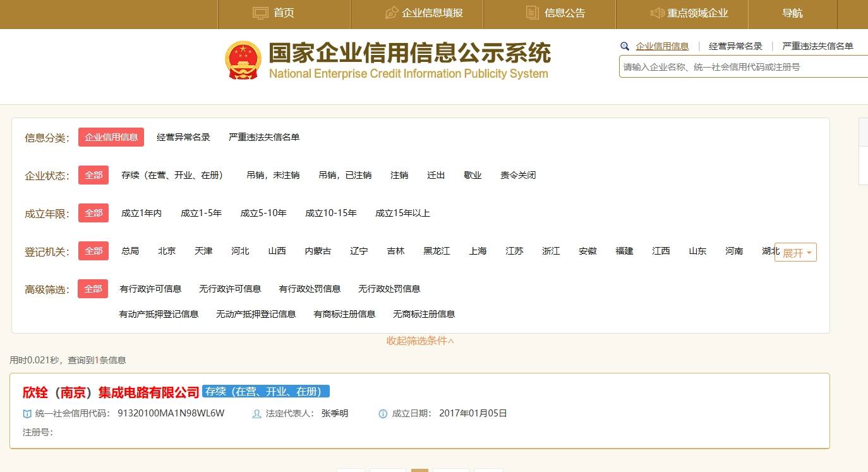Click the national emblem logo

(243, 60)
